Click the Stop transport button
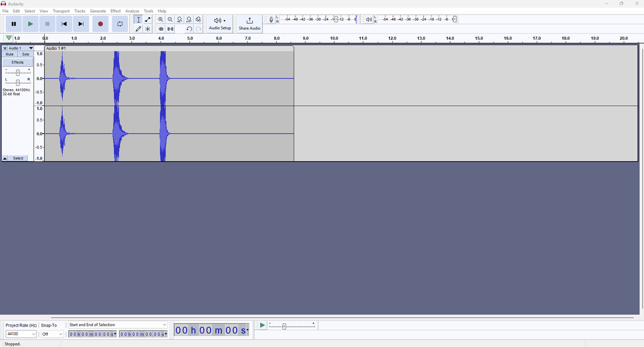The height and width of the screenshot is (347, 644). [x=47, y=24]
